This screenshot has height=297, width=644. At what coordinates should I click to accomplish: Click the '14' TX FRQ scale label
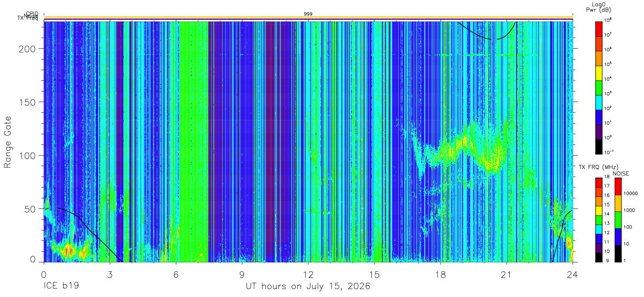tap(608, 215)
